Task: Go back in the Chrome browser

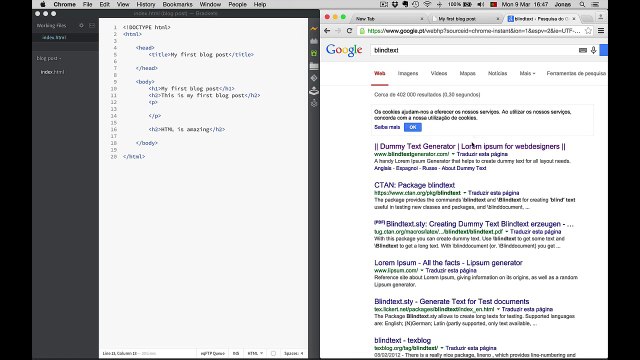Action: coord(327,31)
